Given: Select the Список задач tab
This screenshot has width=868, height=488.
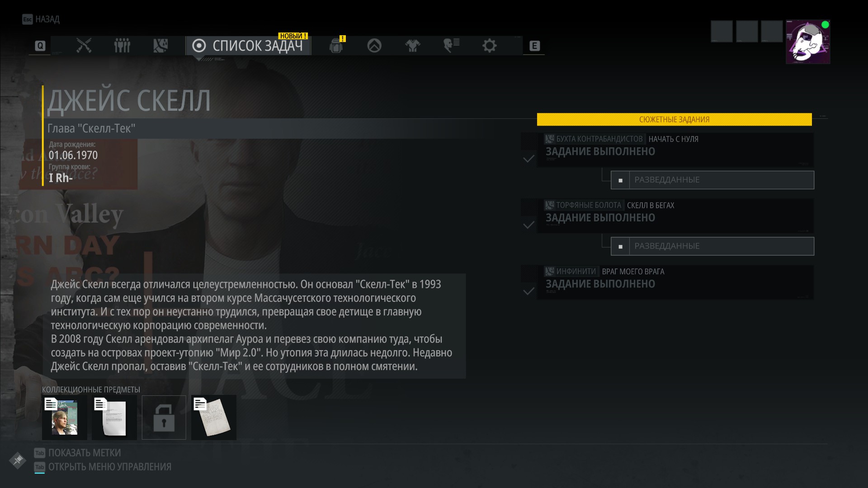Looking at the screenshot, I should pyautogui.click(x=248, y=46).
